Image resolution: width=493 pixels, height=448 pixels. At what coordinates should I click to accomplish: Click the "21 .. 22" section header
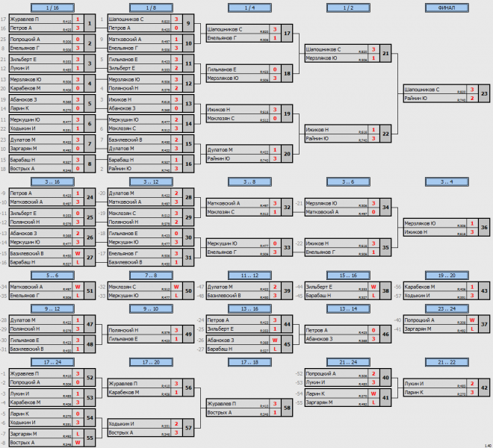click(447, 362)
